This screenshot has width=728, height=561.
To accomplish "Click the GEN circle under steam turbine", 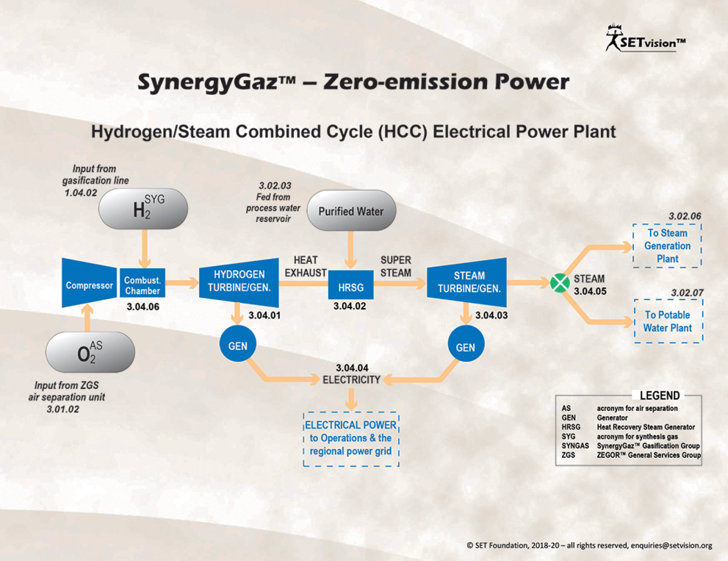I will click(466, 345).
